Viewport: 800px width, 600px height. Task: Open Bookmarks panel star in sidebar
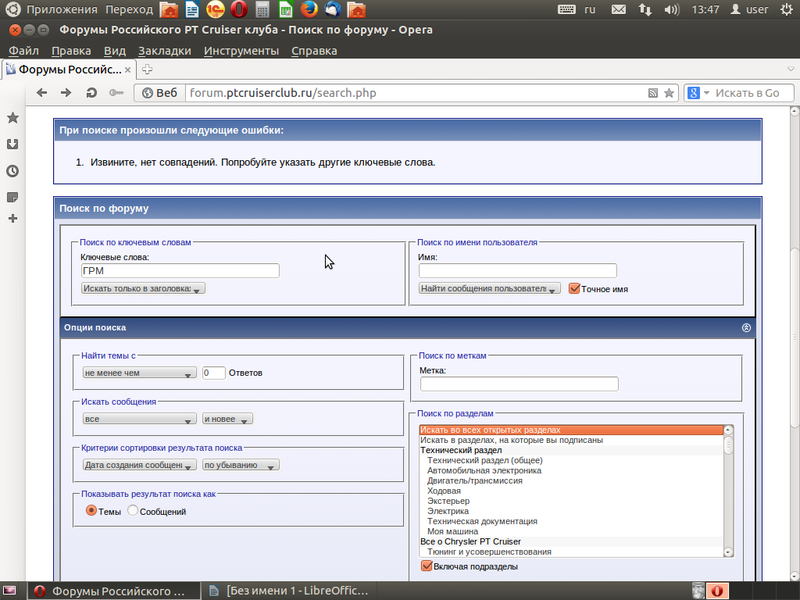click(x=13, y=118)
